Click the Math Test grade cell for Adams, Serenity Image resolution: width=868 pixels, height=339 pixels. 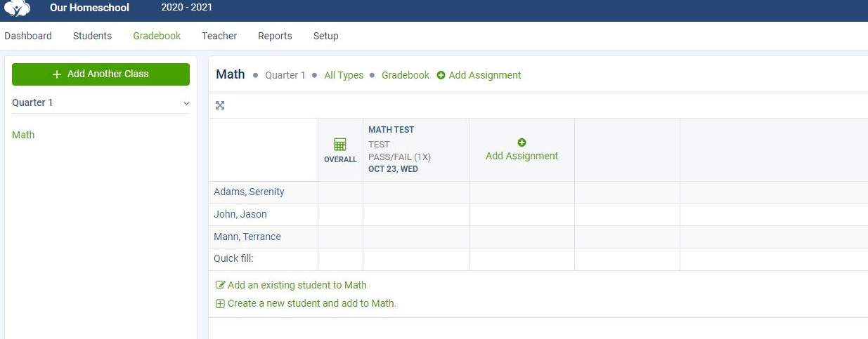pos(416,192)
